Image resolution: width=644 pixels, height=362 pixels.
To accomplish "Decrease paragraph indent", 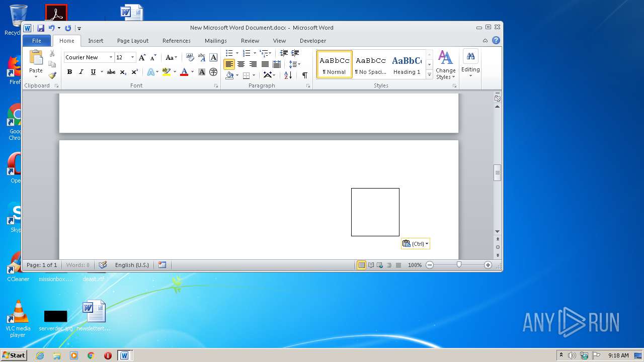I will point(284,53).
